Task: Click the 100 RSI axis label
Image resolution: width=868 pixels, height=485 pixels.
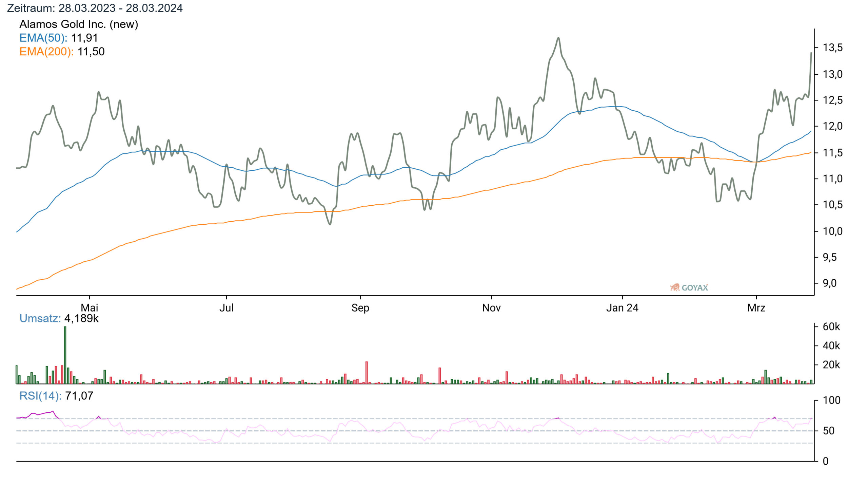Action: [832, 400]
